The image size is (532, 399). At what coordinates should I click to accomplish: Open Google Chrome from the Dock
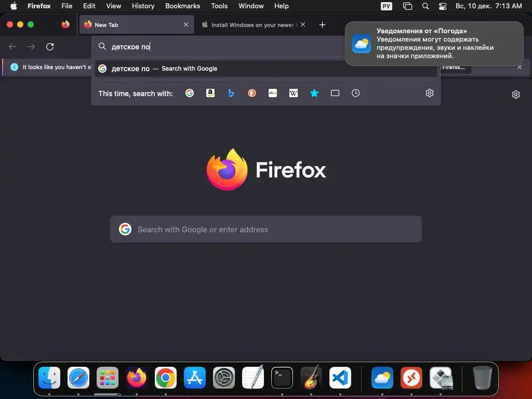point(166,378)
